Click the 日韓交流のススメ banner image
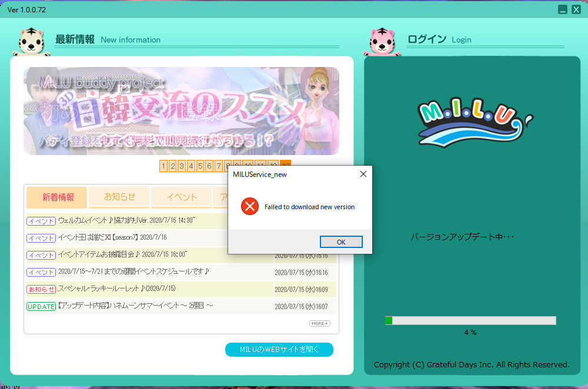This screenshot has width=588, height=389. (181, 110)
